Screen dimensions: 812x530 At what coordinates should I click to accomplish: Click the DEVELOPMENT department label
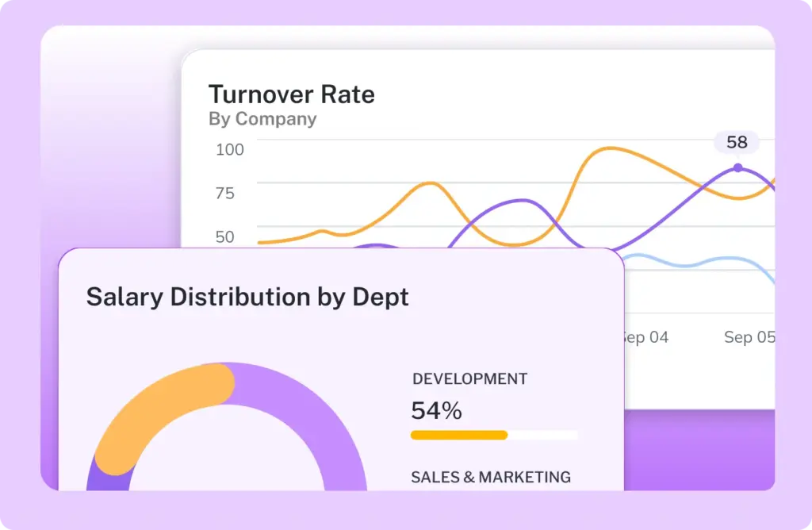point(469,378)
